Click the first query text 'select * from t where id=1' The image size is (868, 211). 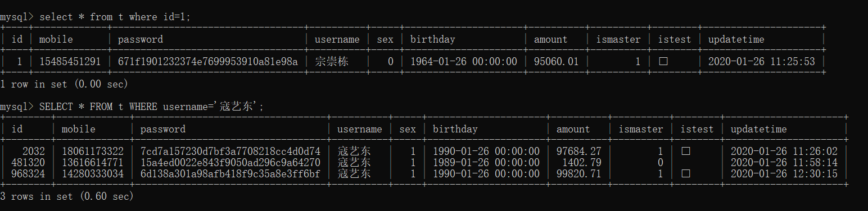coord(115,17)
